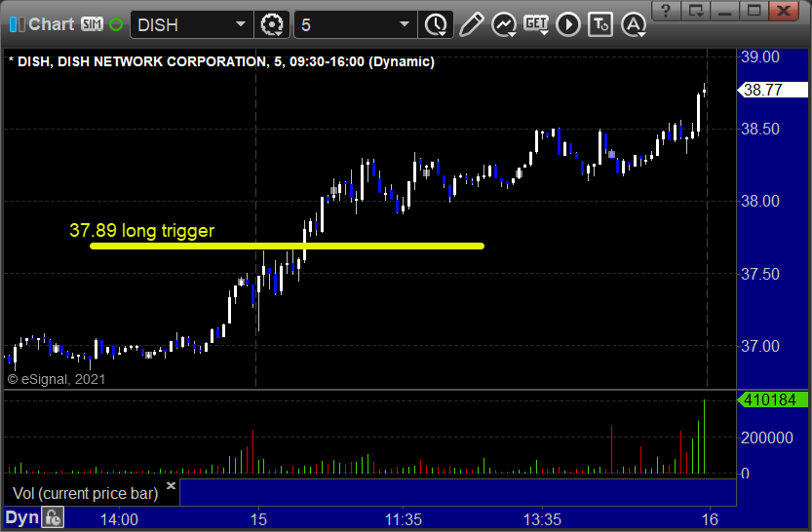The width and height of the screenshot is (812, 532).
Task: Click the 15 date label on time axis
Action: [258, 519]
